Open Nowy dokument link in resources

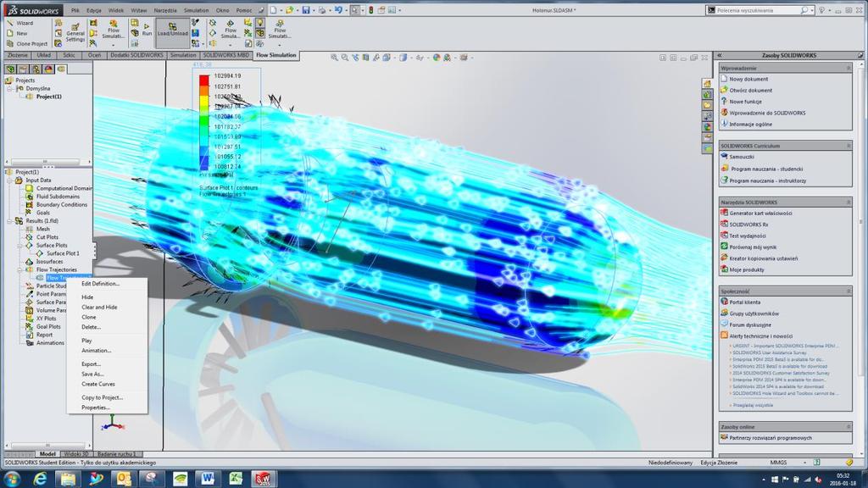coord(748,79)
